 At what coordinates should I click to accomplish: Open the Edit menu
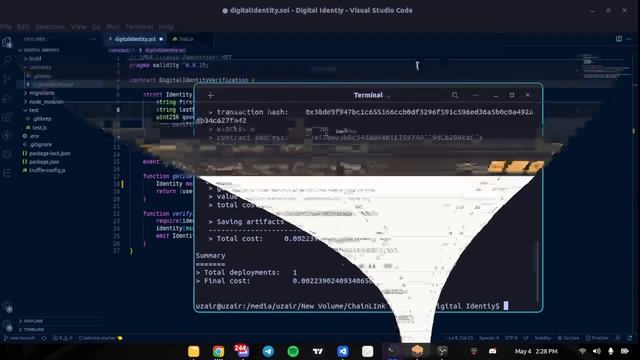pyautogui.click(x=23, y=27)
